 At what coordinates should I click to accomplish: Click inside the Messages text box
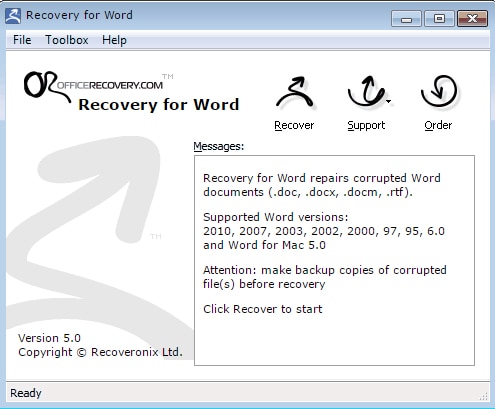[x=334, y=260]
